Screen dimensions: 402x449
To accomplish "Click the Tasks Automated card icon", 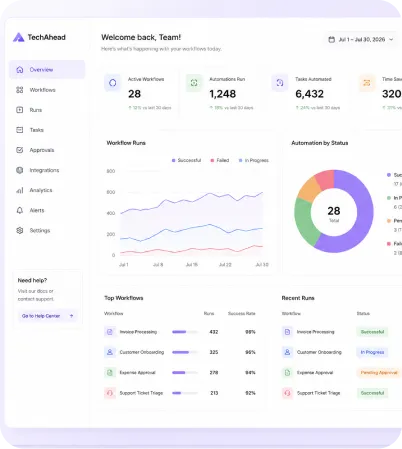I will coord(280,83).
